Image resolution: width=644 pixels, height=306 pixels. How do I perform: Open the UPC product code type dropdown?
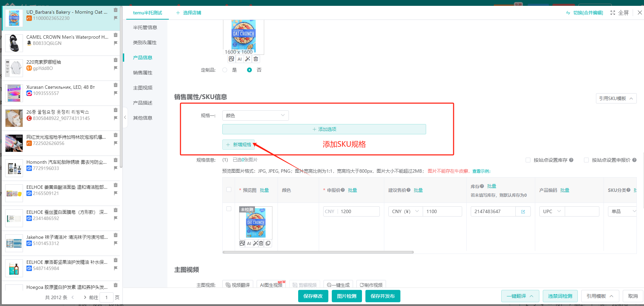552,211
